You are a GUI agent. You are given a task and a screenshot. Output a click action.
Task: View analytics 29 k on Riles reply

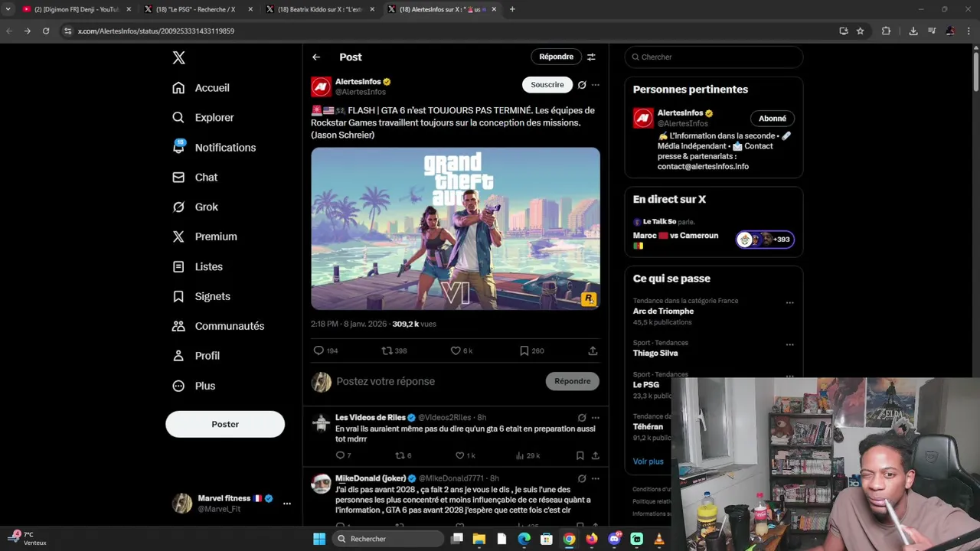[528, 455]
